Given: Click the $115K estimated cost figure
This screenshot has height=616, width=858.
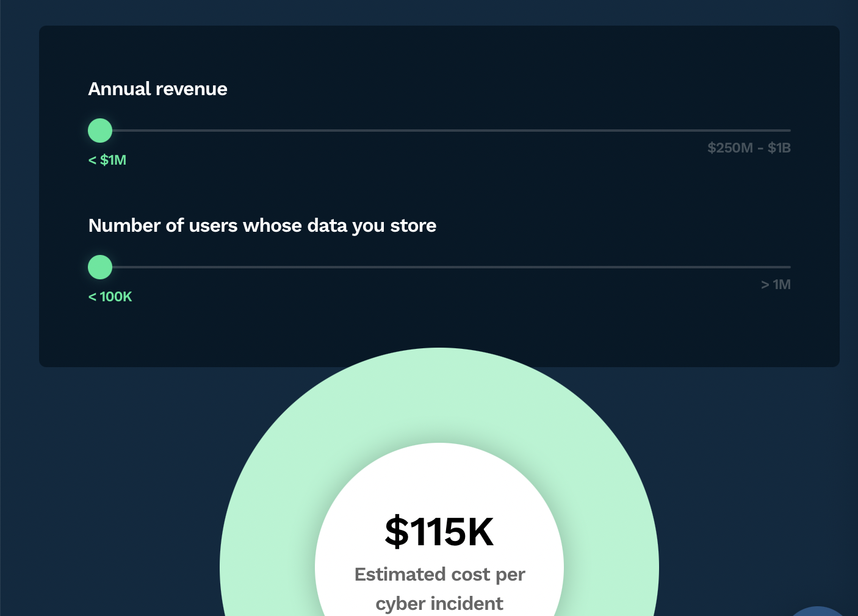Looking at the screenshot, I should click(x=439, y=531).
